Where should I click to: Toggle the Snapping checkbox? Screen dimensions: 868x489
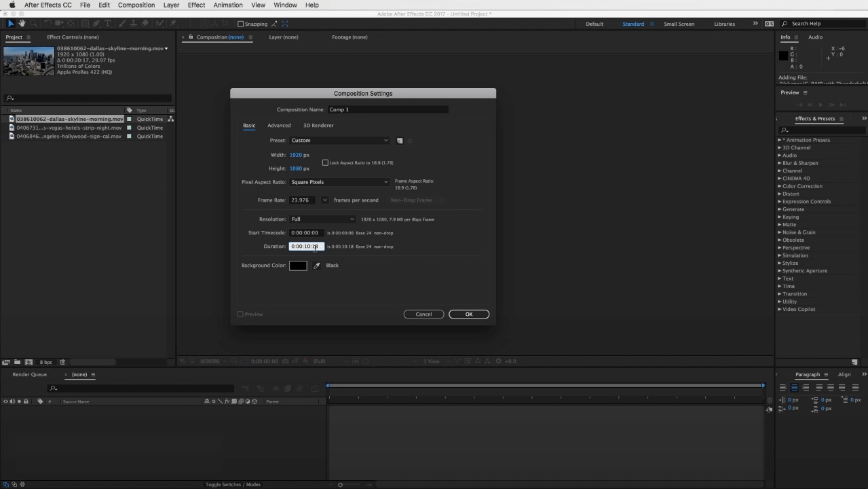[x=240, y=24]
